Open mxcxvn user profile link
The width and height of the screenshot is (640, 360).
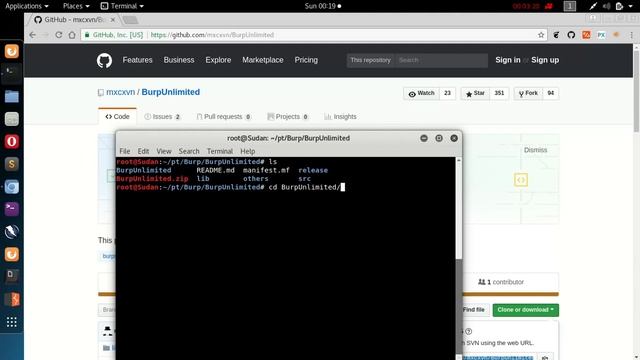coord(120,92)
